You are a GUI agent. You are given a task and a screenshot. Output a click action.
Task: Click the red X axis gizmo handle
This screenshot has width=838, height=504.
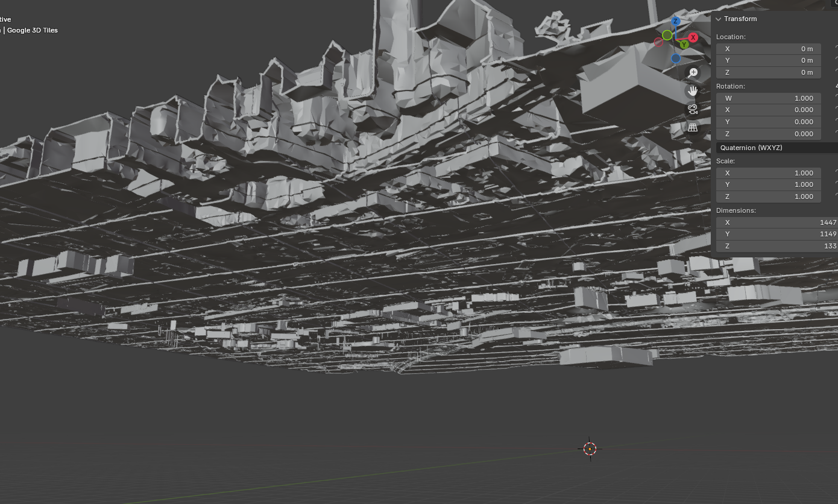pyautogui.click(x=693, y=37)
